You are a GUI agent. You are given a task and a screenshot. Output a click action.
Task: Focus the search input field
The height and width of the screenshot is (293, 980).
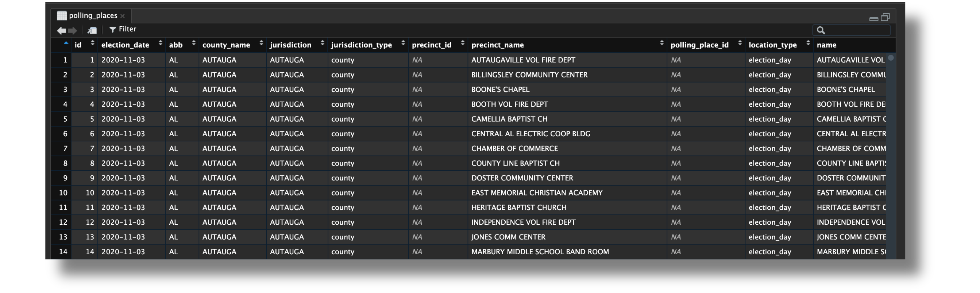(x=856, y=30)
